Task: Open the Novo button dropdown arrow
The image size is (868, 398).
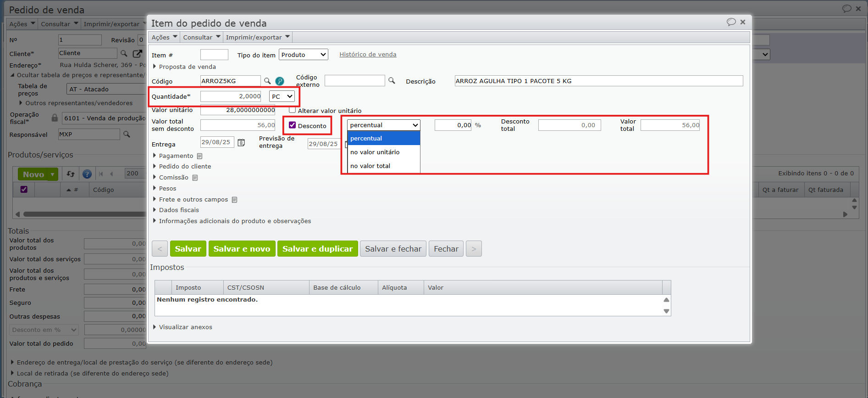Action: coord(53,174)
